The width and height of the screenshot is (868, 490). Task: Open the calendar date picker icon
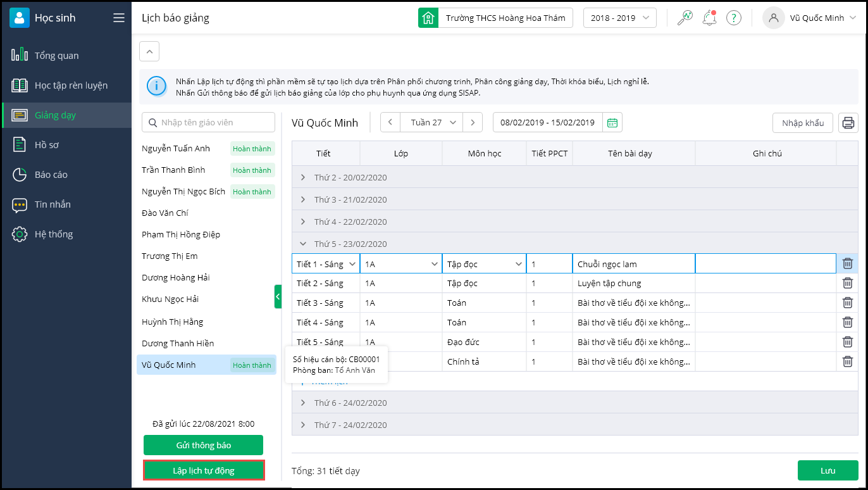(612, 123)
